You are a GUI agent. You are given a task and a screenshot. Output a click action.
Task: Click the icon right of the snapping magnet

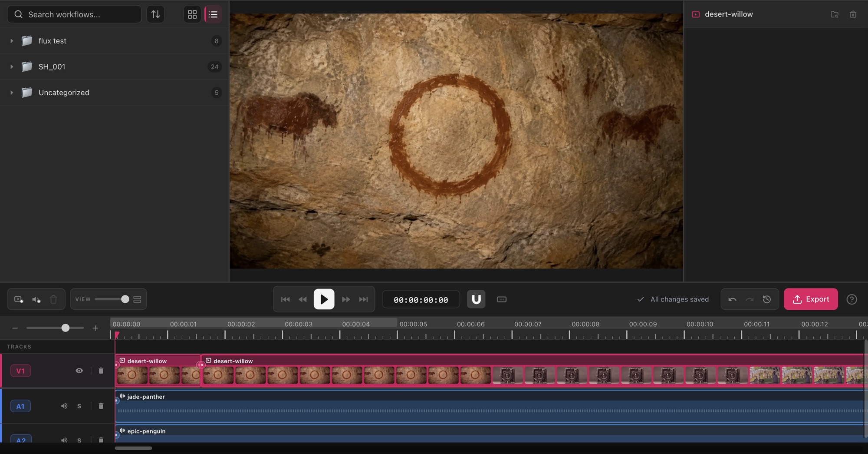click(x=502, y=299)
